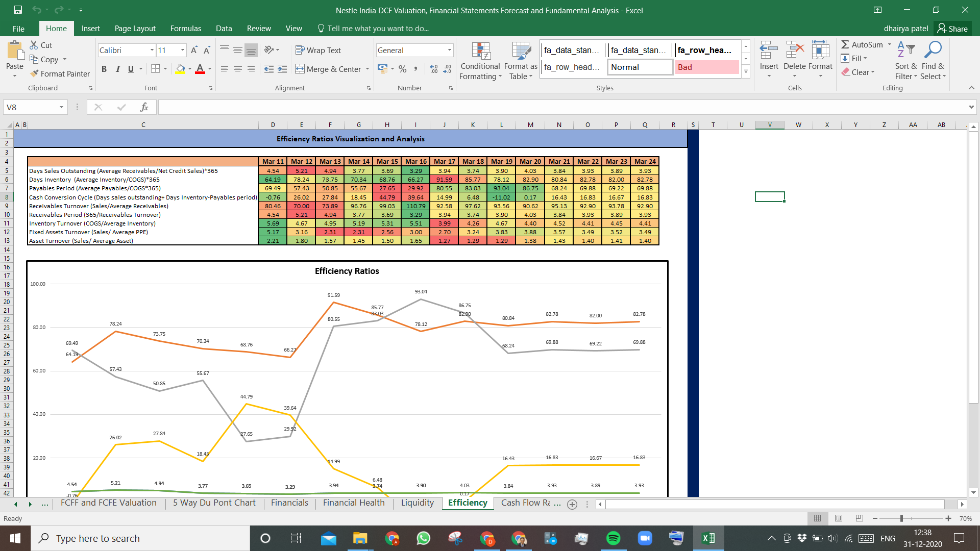Open the Name Box dropdown arrow

[x=61, y=107]
